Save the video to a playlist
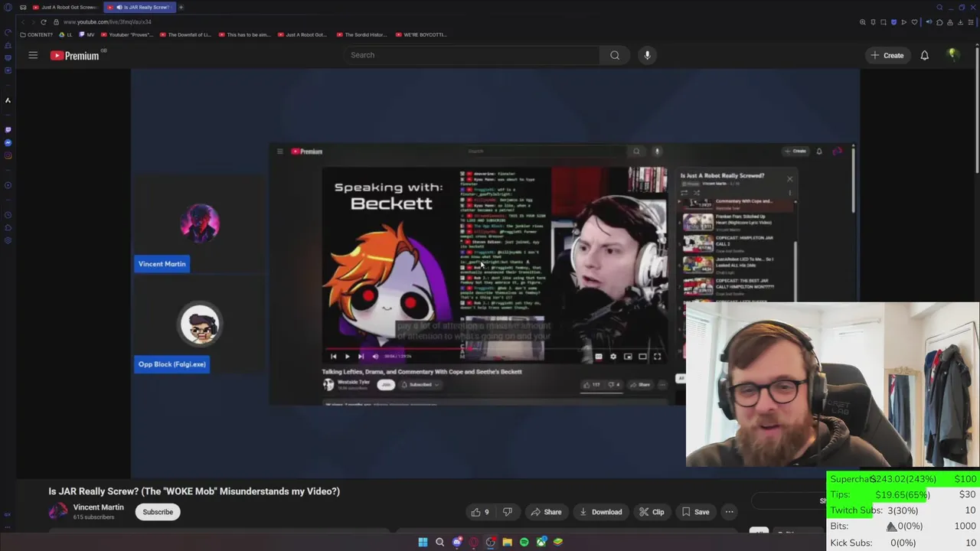This screenshot has height=551, width=980. (695, 512)
